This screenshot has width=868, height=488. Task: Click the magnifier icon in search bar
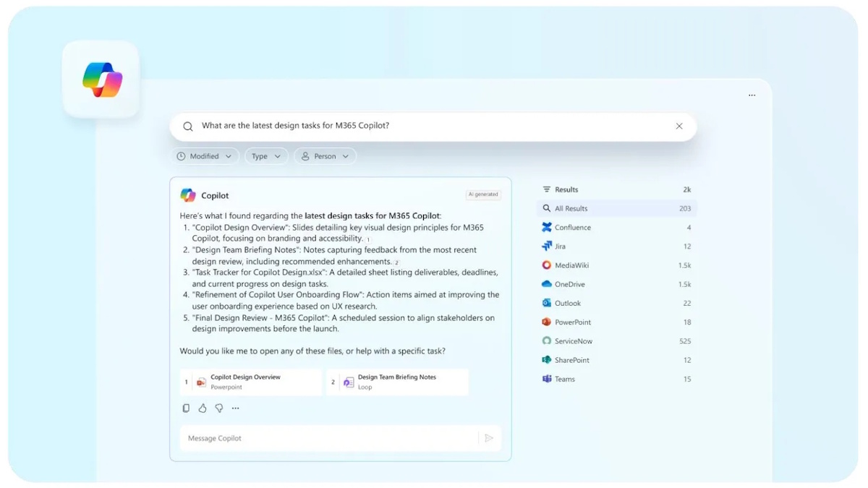188,126
